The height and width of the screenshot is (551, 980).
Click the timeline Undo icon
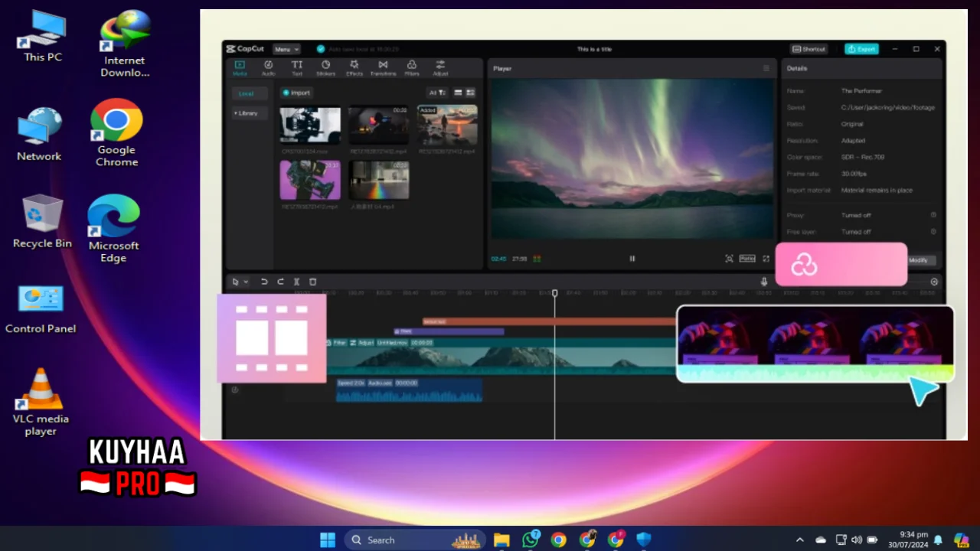point(264,282)
